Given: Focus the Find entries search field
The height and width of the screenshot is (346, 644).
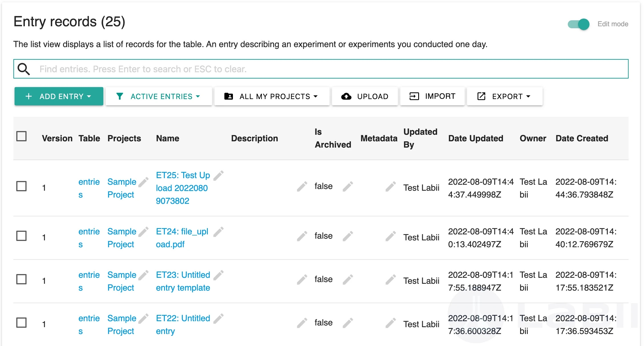Looking at the screenshot, I should coord(328,69).
